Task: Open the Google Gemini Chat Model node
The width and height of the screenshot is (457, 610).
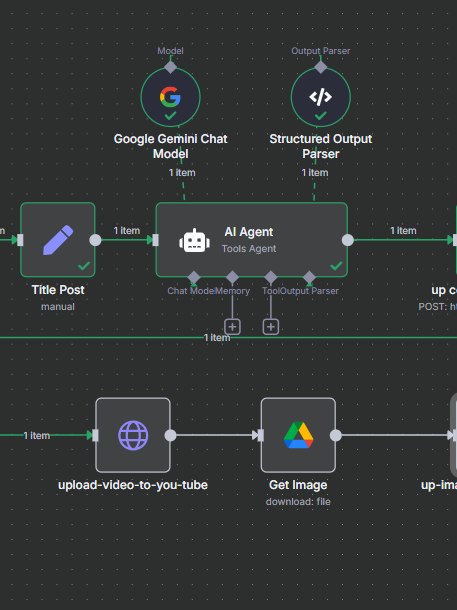Action: 170,97
